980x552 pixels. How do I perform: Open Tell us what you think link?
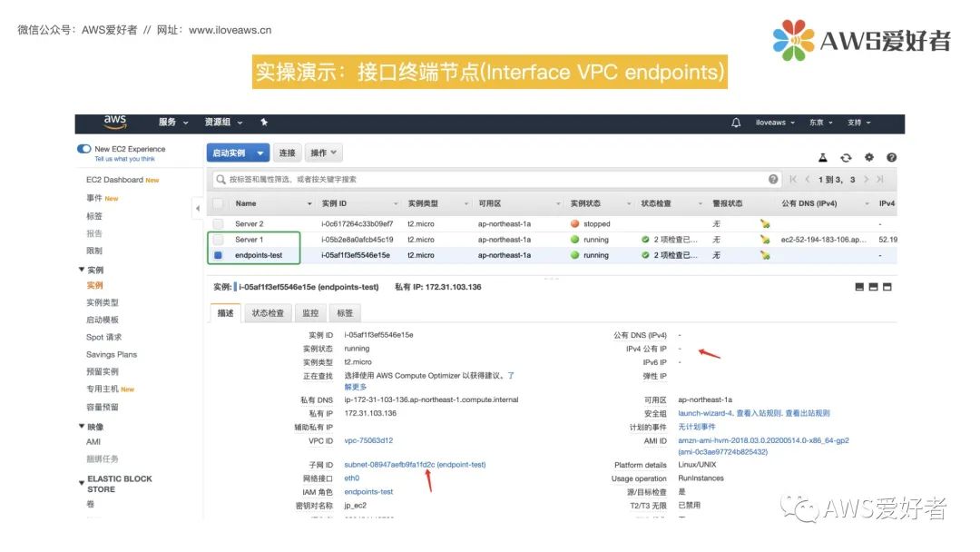tap(125, 159)
